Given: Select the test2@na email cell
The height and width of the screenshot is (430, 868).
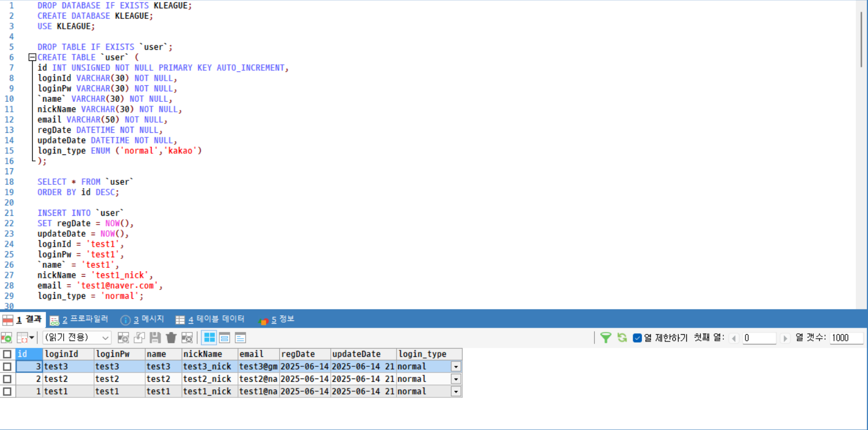Looking at the screenshot, I should pyautogui.click(x=259, y=379).
